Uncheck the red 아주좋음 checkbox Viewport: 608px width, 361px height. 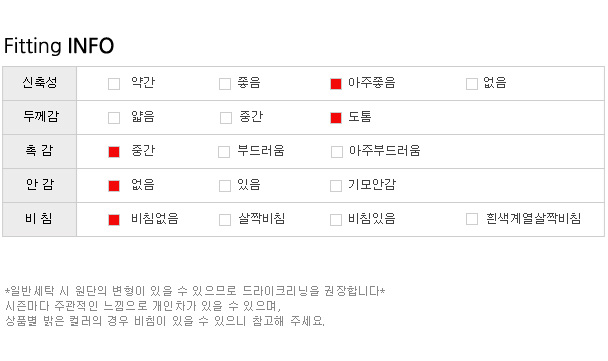tap(336, 84)
